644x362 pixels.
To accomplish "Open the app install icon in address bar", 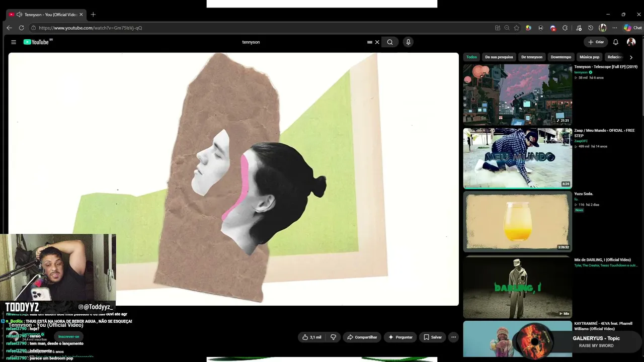I will coord(498,28).
